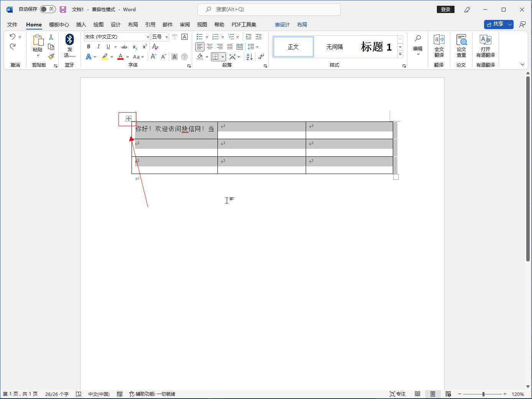Click the Format Painter brush icon
532x399 pixels.
[51, 56]
